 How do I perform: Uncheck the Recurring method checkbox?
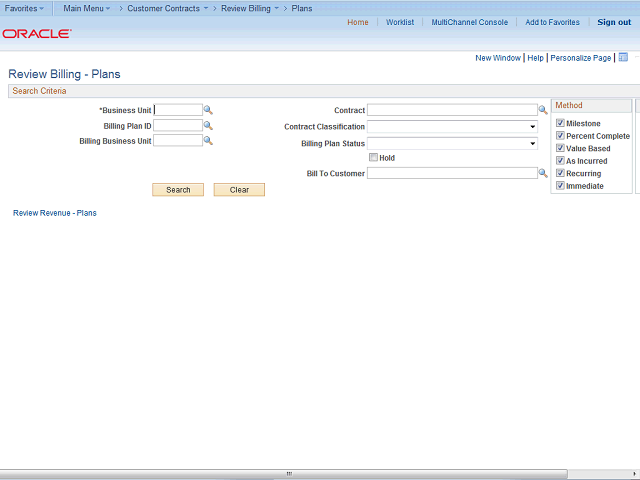pyautogui.click(x=560, y=173)
